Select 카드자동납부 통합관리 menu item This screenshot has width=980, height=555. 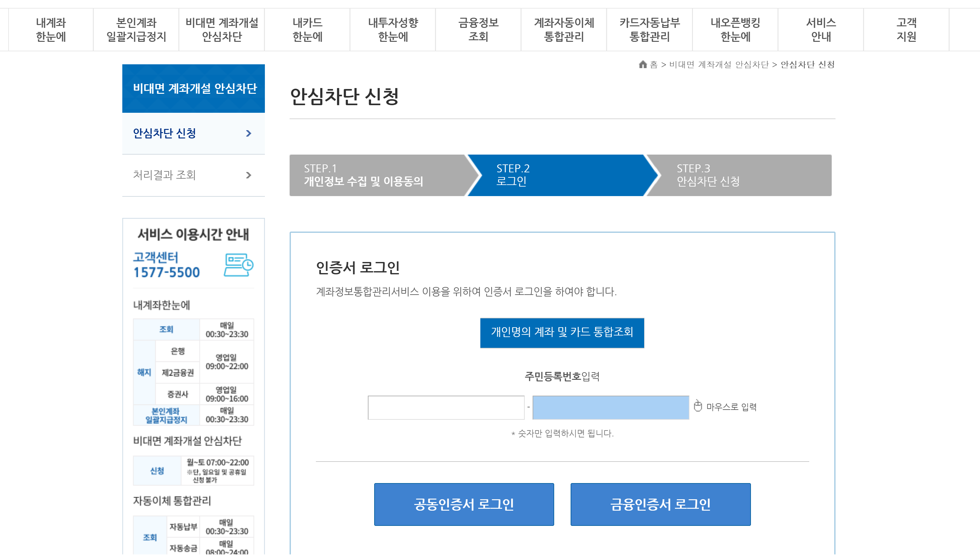point(649,30)
